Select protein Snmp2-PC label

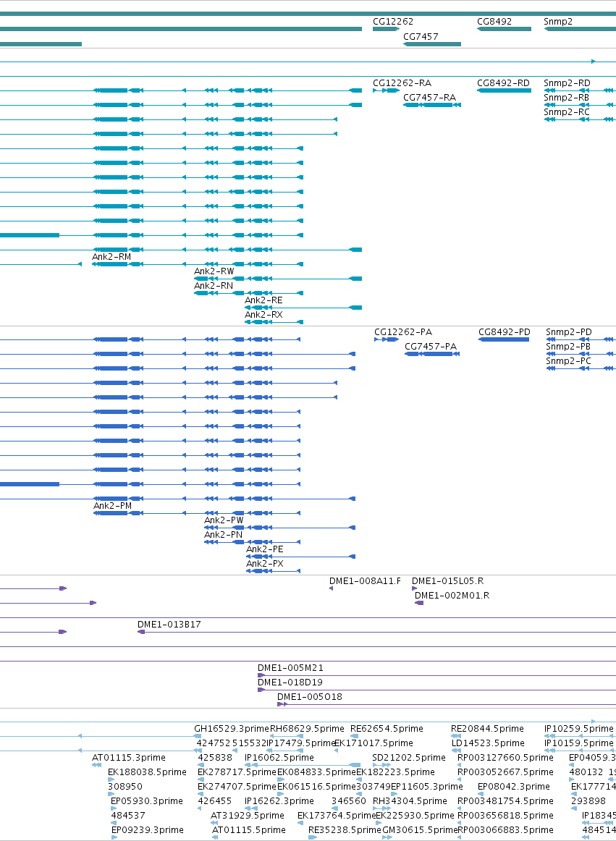(568, 361)
